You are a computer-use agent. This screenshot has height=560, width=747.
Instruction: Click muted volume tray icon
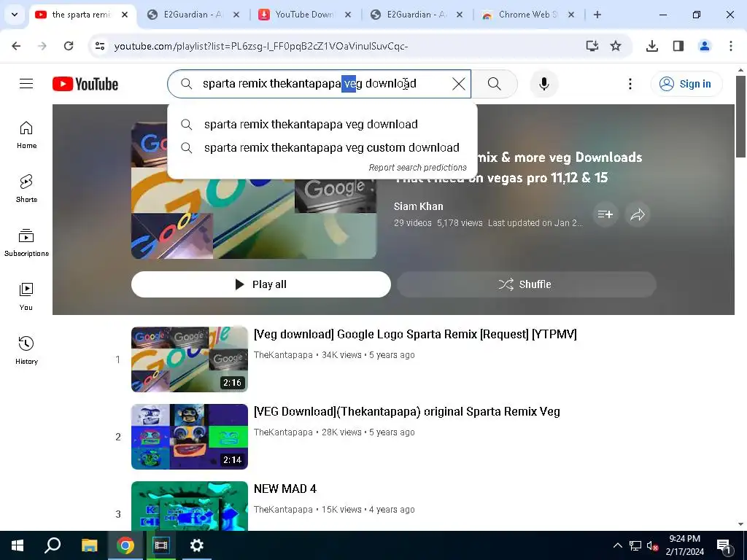(x=653, y=545)
